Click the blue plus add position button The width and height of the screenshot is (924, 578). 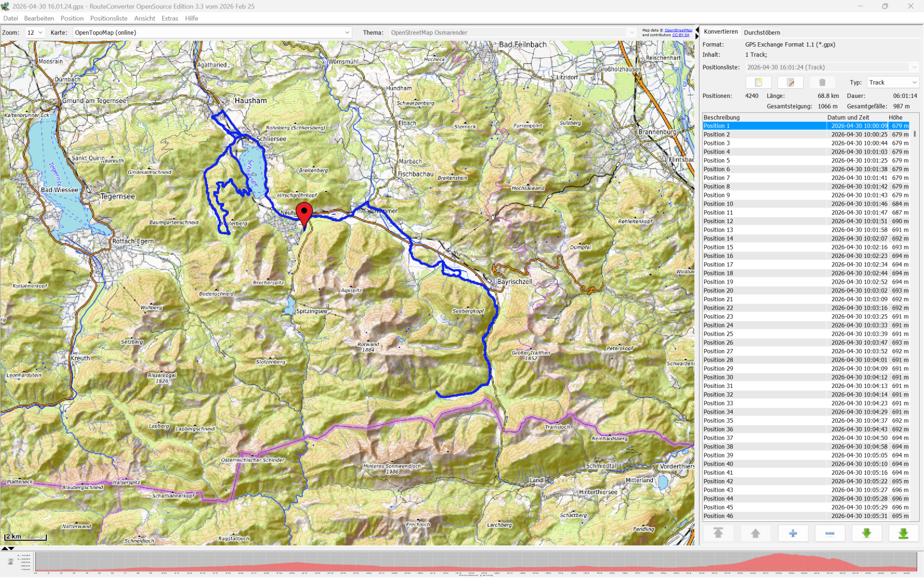792,533
